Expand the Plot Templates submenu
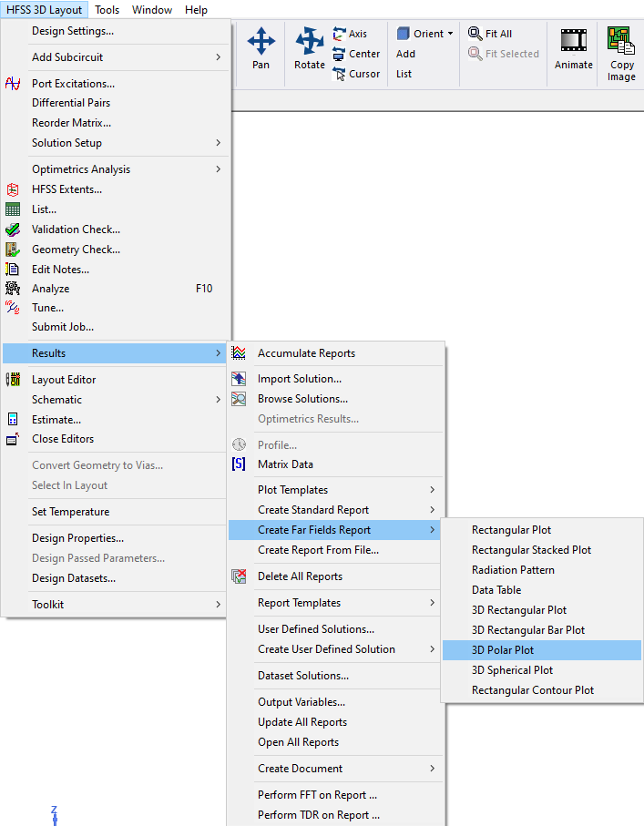 (432, 490)
